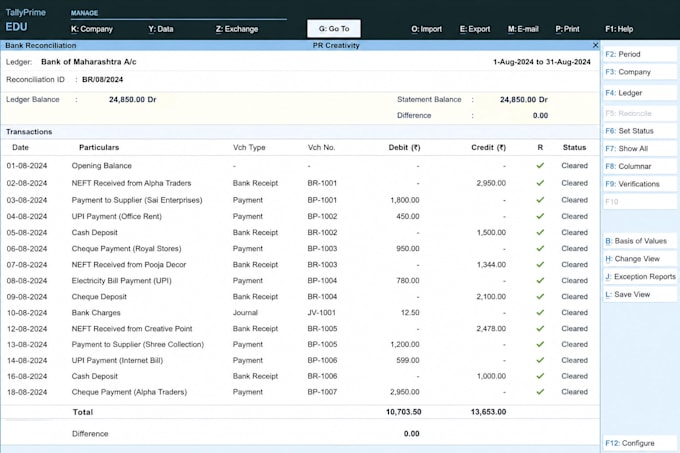Click the Vch Type column header
This screenshot has height=453, width=680.
249,147
